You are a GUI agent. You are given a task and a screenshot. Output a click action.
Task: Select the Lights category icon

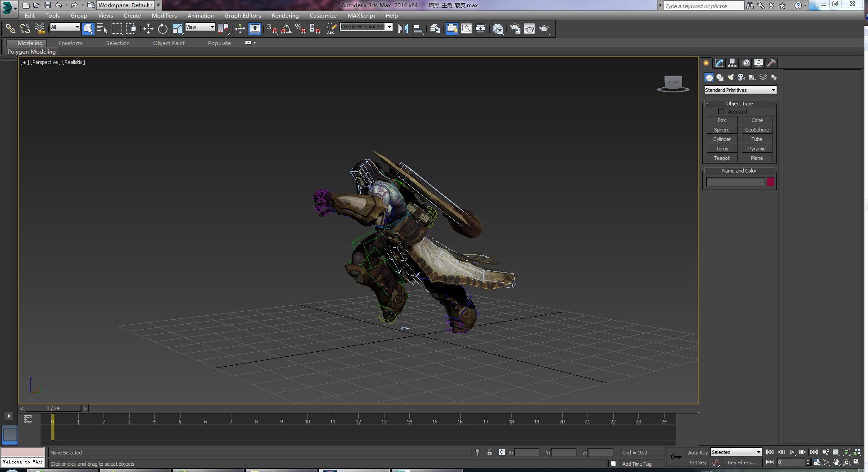[x=731, y=77]
